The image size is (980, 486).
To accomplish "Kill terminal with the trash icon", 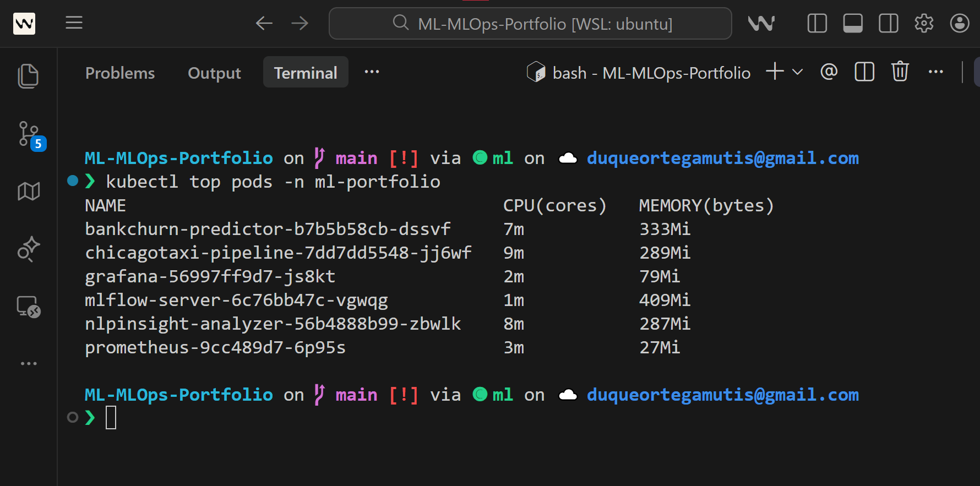I will 900,72.
